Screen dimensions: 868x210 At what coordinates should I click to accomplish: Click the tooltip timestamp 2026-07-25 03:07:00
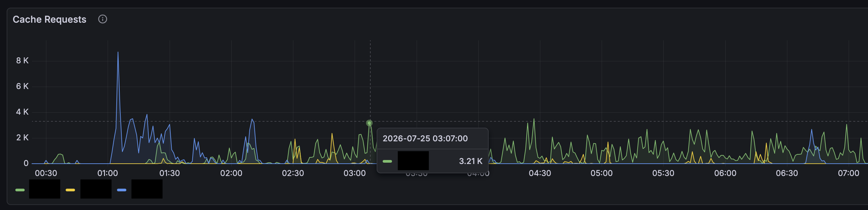point(425,139)
